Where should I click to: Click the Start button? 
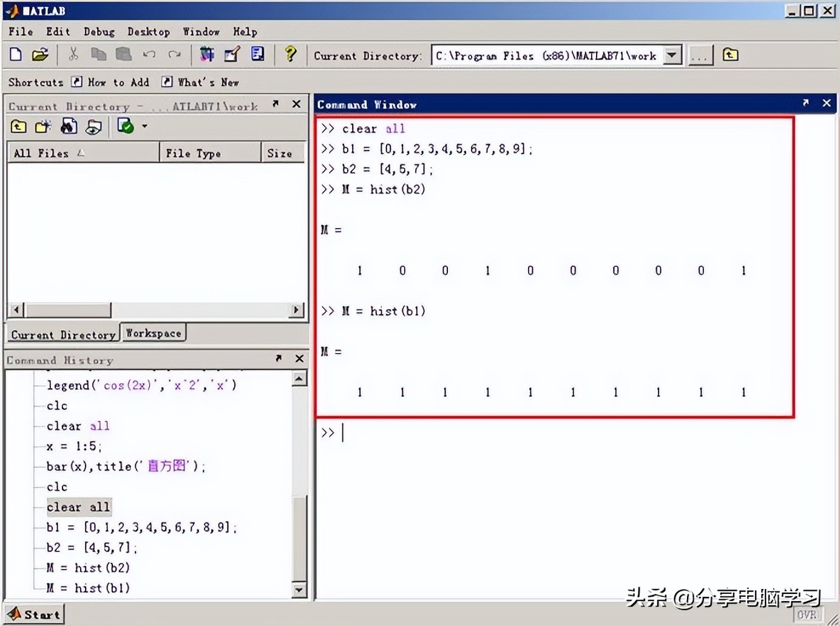click(35, 614)
